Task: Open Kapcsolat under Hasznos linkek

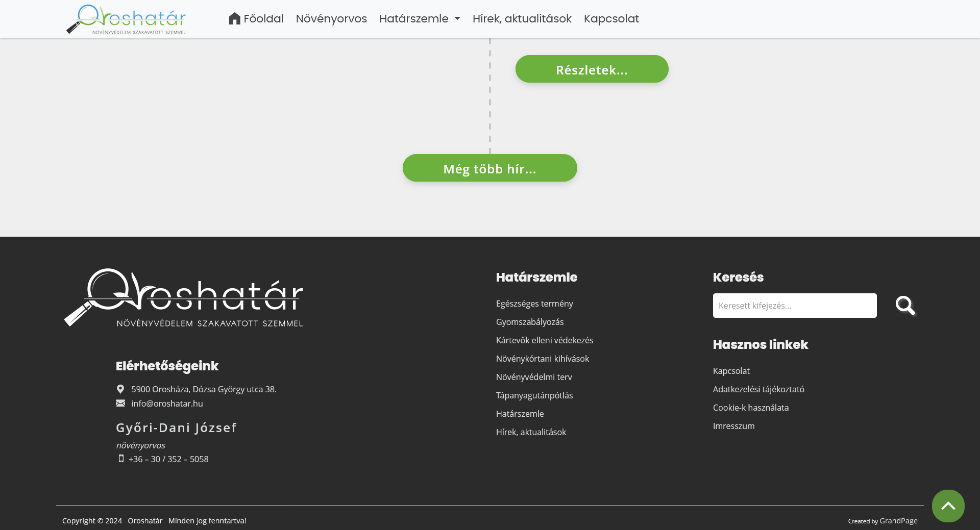Action: pyautogui.click(x=731, y=371)
